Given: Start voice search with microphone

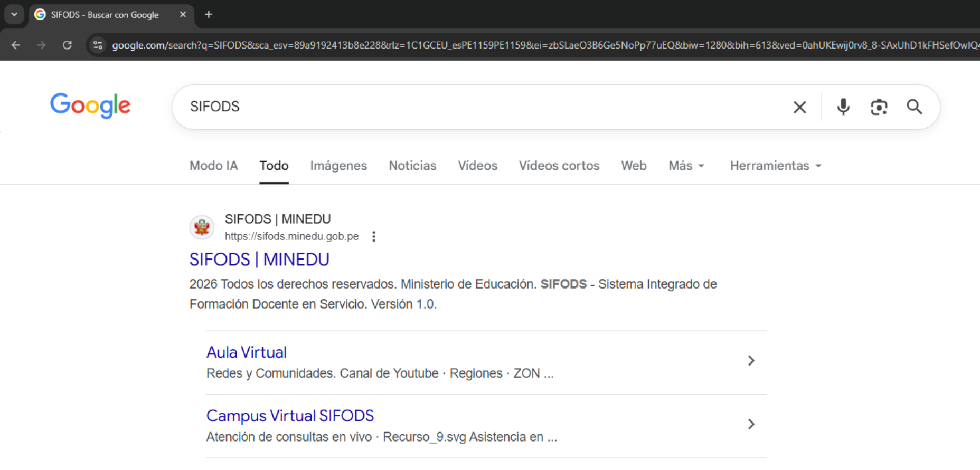Looking at the screenshot, I should pos(843,107).
